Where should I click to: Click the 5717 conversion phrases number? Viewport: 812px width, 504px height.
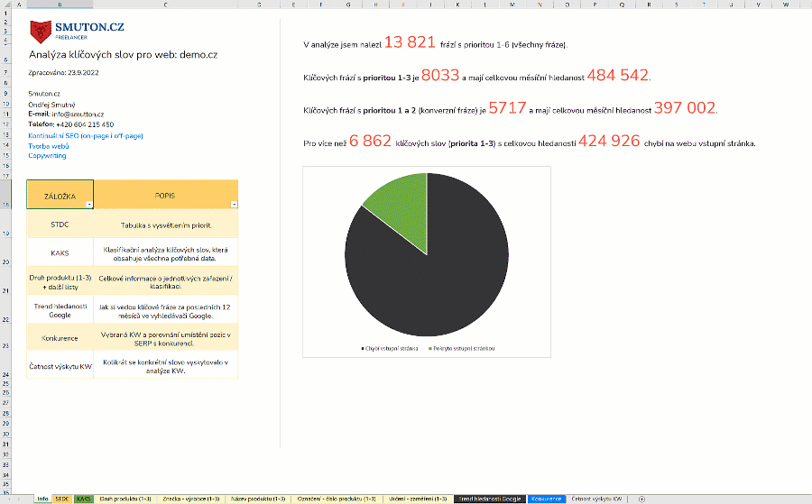tap(507, 107)
